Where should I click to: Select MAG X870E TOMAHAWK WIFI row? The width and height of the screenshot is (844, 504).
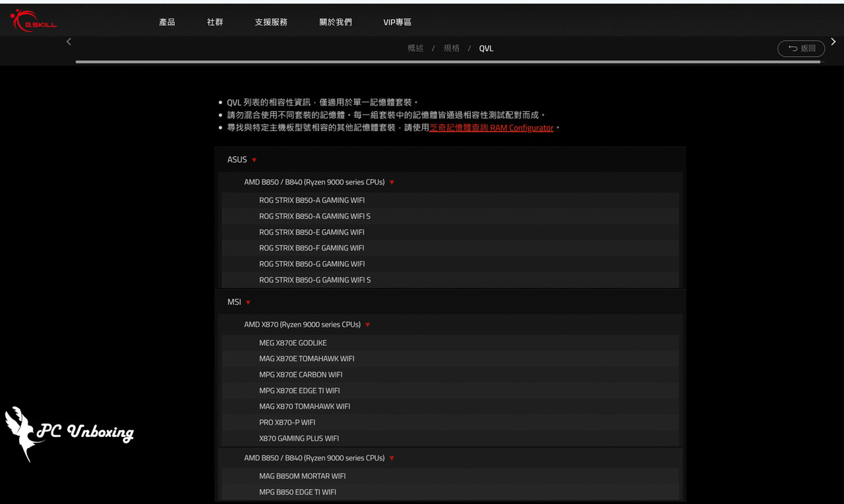coord(450,358)
